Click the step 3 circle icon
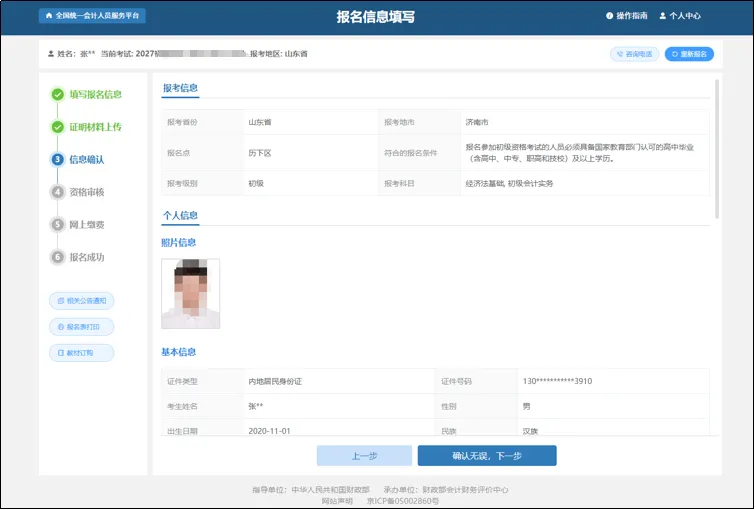The image size is (756, 510). pos(58,160)
